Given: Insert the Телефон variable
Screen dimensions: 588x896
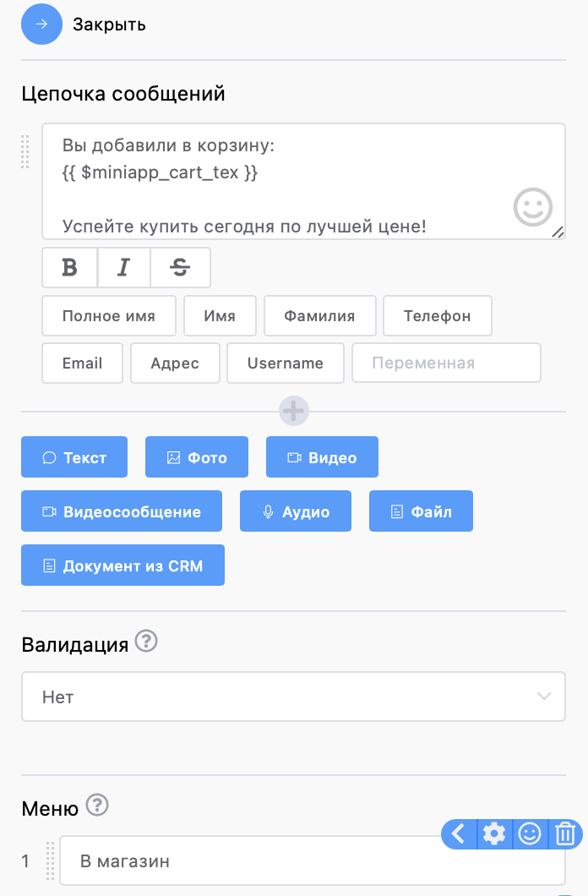Looking at the screenshot, I should click(437, 316).
